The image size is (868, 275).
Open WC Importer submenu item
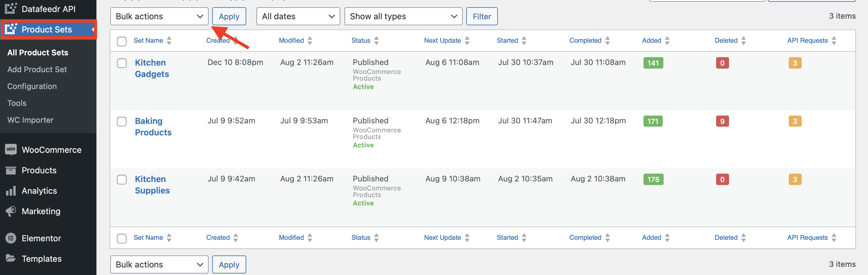point(30,120)
